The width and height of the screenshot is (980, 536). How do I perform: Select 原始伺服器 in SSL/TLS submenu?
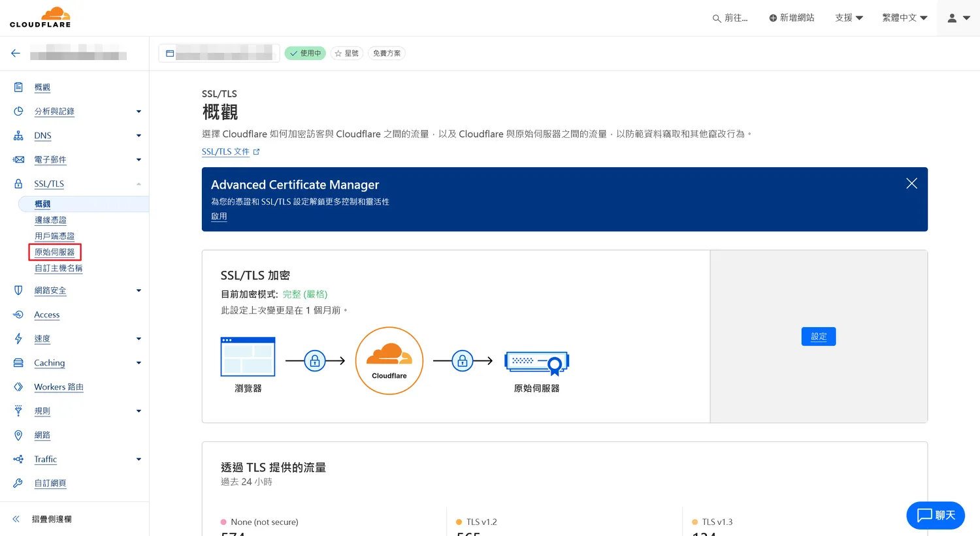point(54,252)
